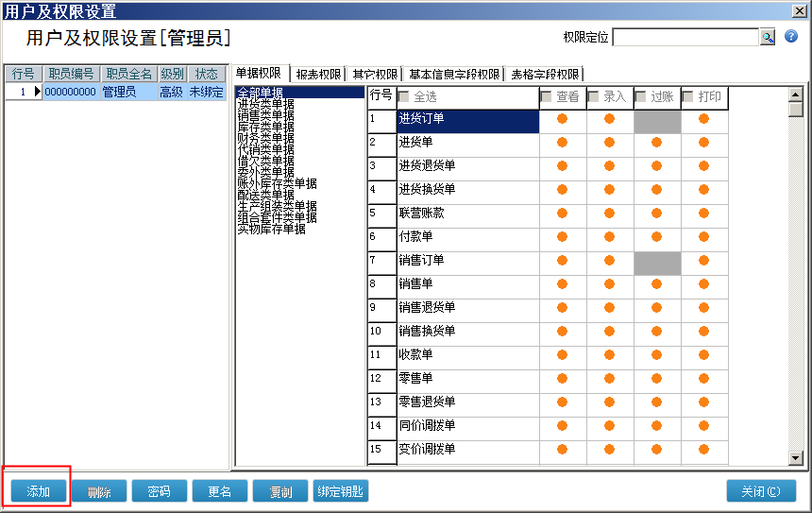Screen dimensions: 812x513
Task: Click the 绑定钥匙 button
Action: click(341, 491)
